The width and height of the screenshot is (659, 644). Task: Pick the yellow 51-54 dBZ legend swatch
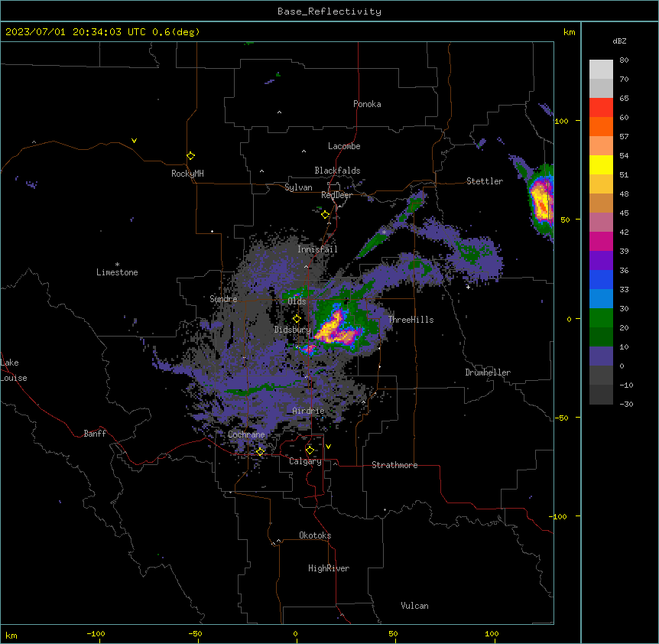tap(601, 164)
